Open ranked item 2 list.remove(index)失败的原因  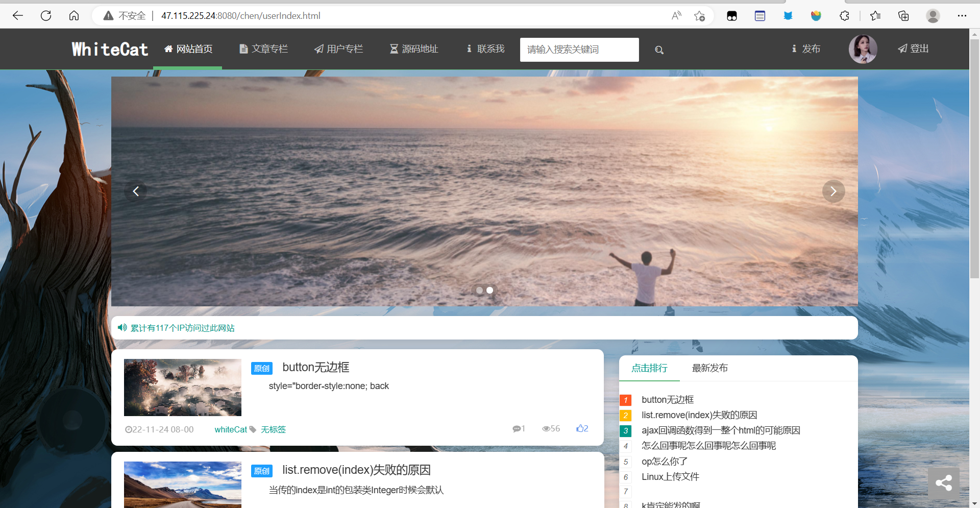pyautogui.click(x=699, y=415)
